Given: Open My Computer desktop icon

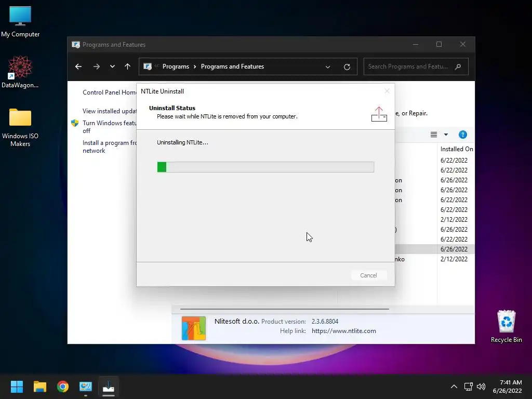Looking at the screenshot, I should click(x=20, y=21).
